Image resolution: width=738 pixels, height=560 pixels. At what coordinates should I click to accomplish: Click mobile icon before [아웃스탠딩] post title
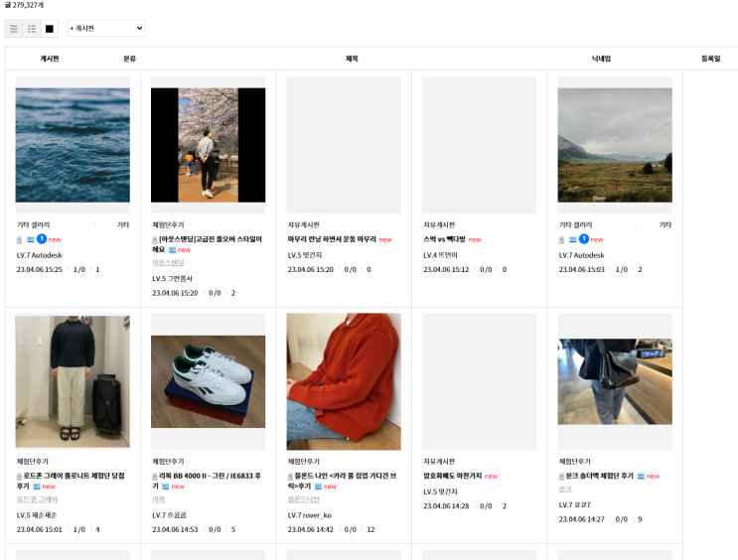[x=155, y=239]
